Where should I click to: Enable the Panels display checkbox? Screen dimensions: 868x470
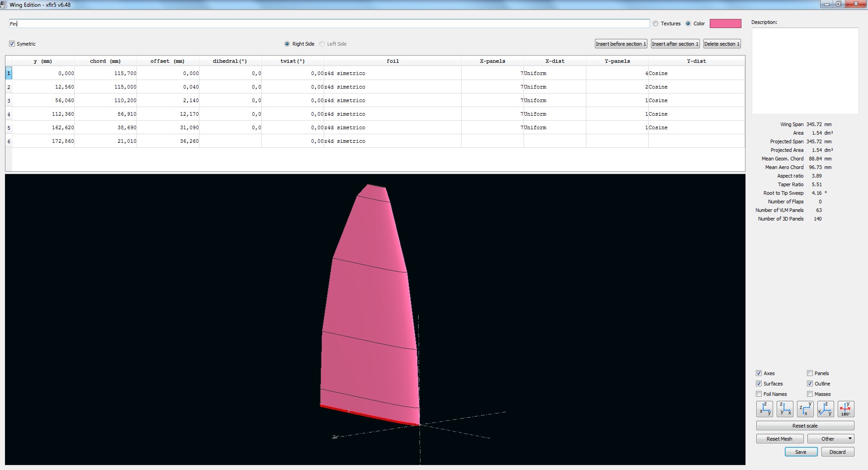pyautogui.click(x=810, y=373)
